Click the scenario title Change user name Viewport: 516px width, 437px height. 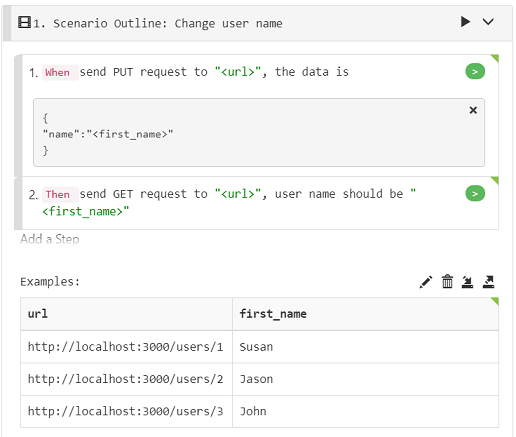click(x=228, y=23)
